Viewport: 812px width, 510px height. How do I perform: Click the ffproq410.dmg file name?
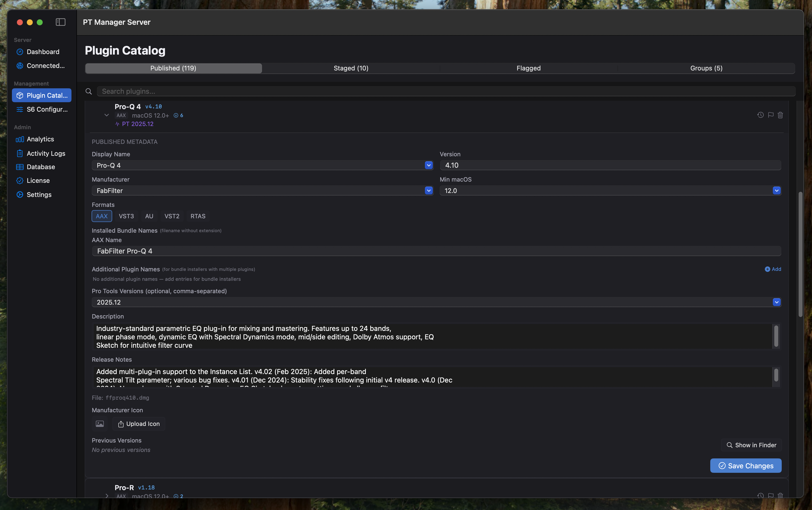click(127, 398)
